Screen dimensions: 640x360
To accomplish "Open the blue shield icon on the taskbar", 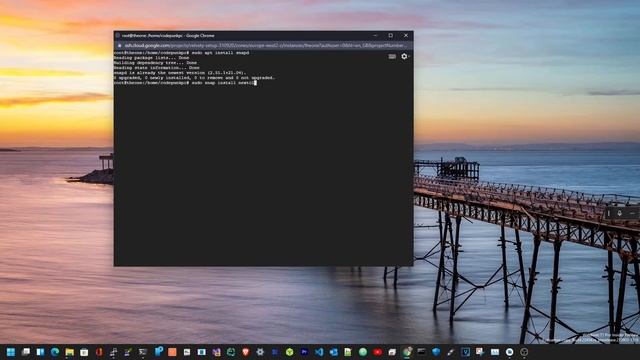I will (436, 352).
